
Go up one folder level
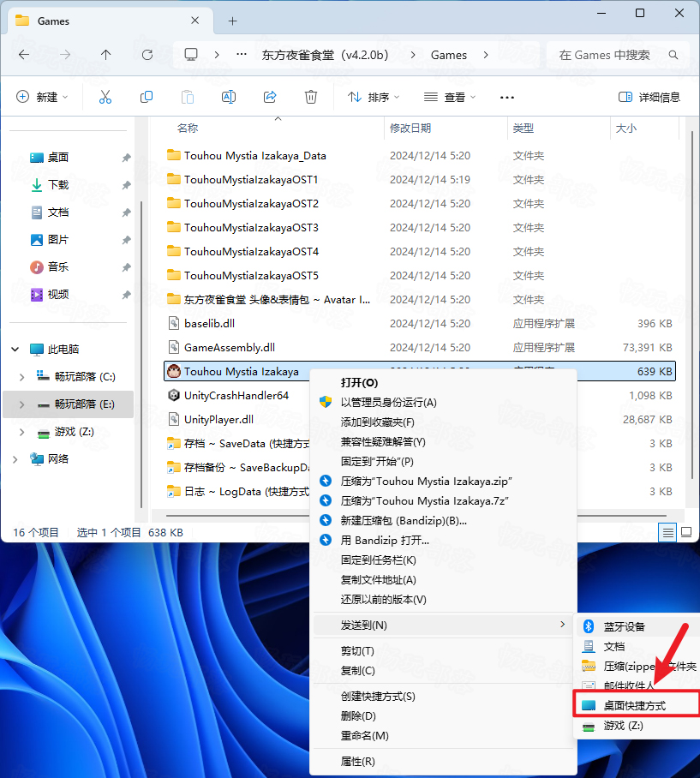(105, 55)
